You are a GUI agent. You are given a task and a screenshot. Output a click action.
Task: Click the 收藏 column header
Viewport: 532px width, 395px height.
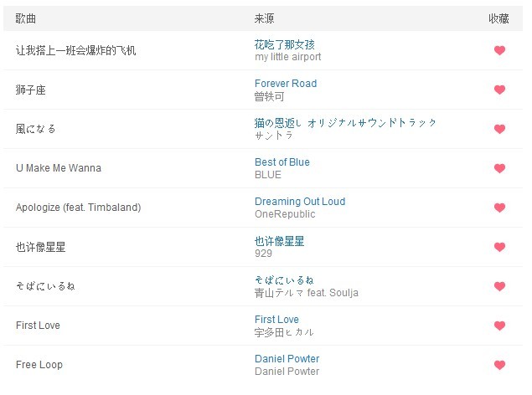click(499, 18)
